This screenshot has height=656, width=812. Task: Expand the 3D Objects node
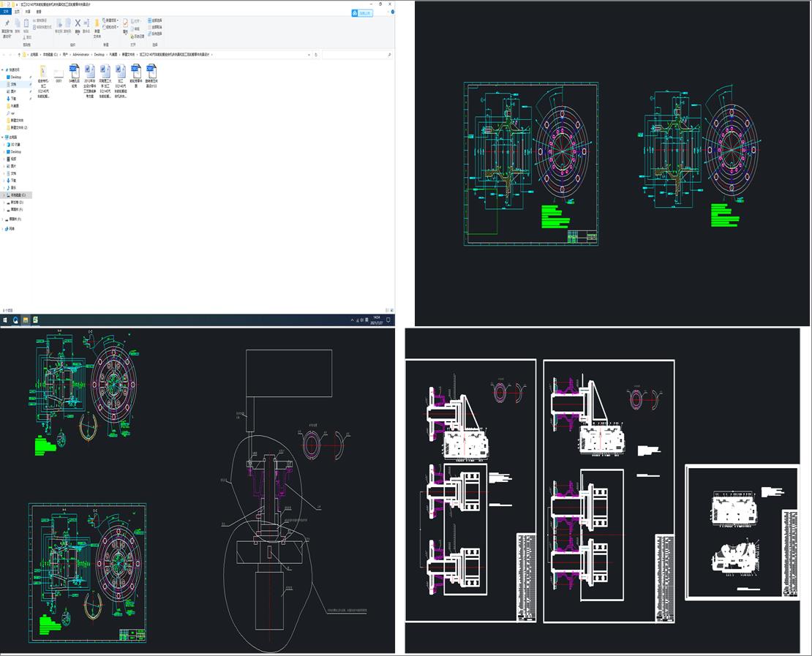(x=4, y=145)
